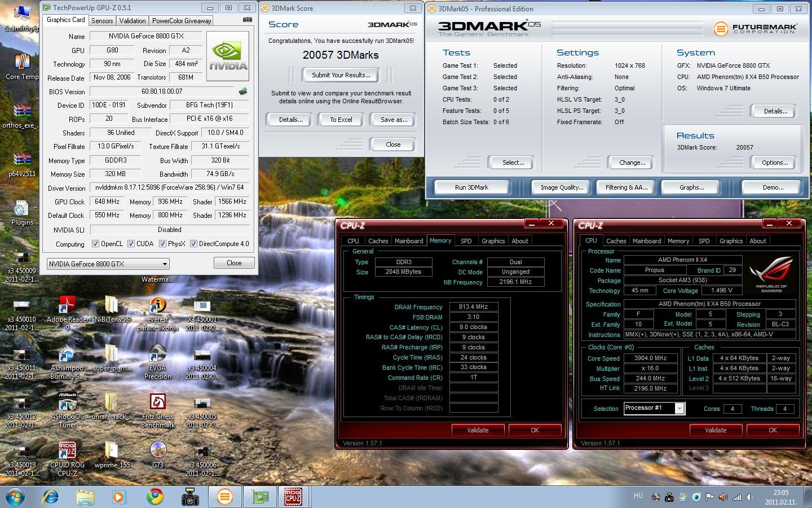Click the Demo... button
This screenshot has height=508, width=812.
[773, 187]
